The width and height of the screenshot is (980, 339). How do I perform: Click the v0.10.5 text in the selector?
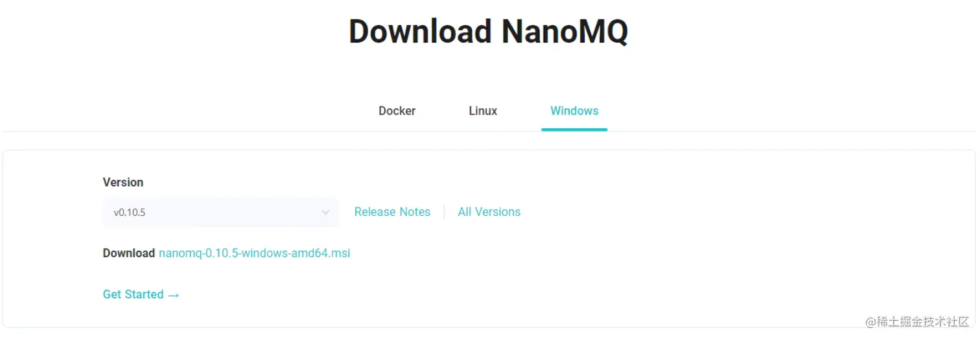click(130, 212)
